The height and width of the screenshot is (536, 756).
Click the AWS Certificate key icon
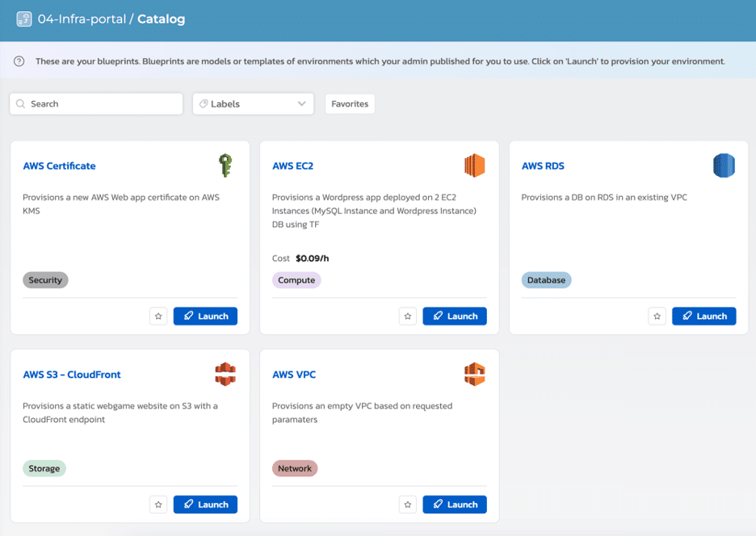225,166
